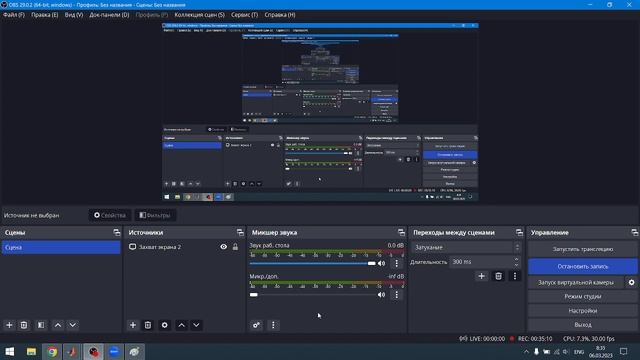
Task: Open Сервис menu
Action: coord(244,15)
